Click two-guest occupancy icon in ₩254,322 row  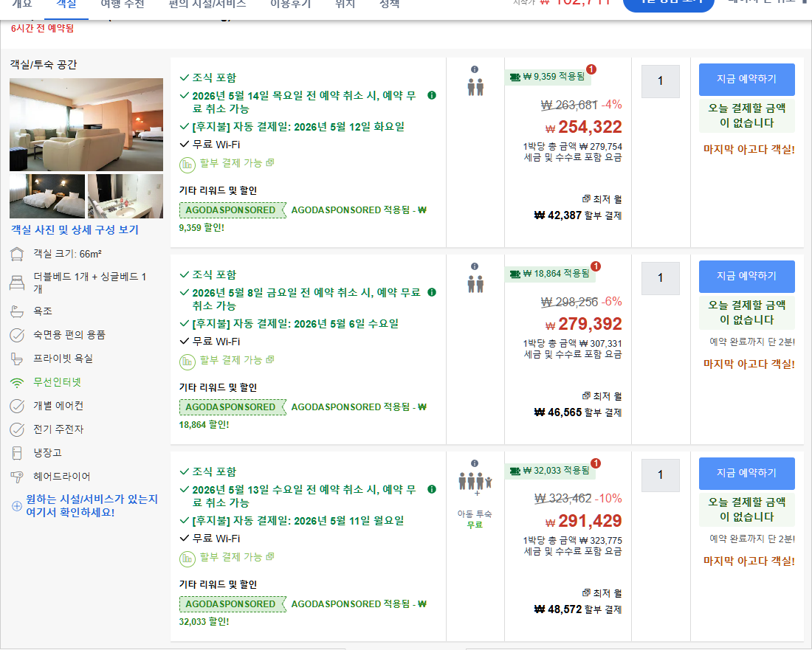(x=475, y=87)
